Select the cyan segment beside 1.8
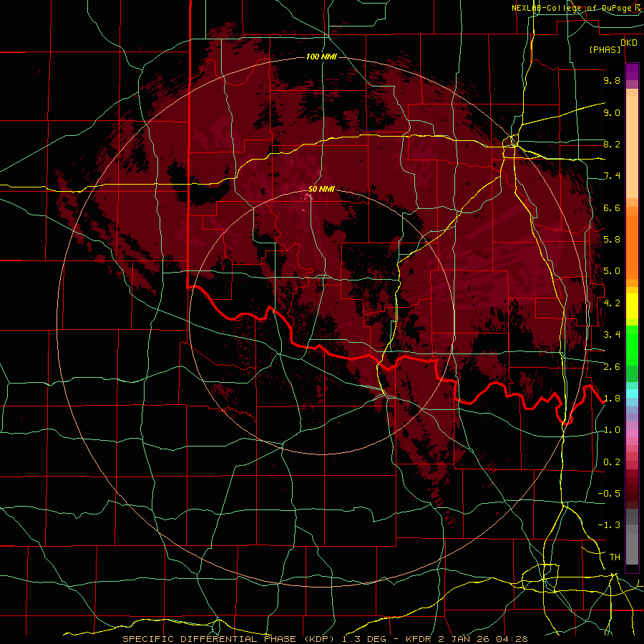 632,394
